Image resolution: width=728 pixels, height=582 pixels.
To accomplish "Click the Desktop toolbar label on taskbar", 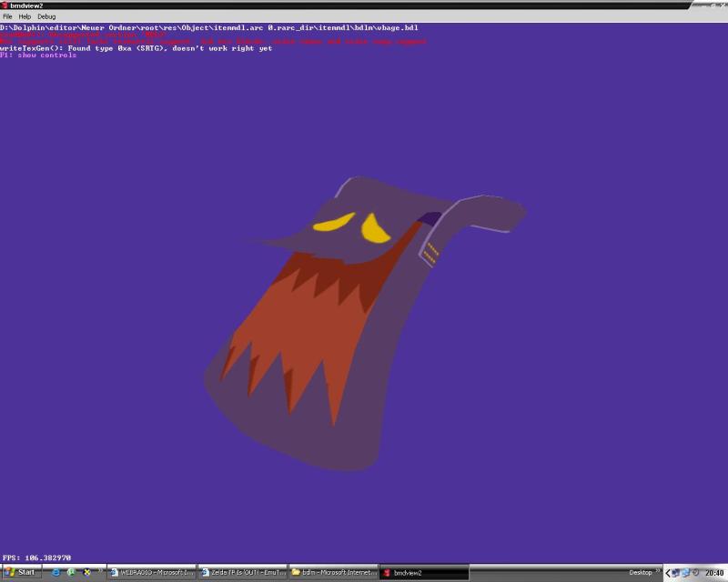I will coord(641,573).
